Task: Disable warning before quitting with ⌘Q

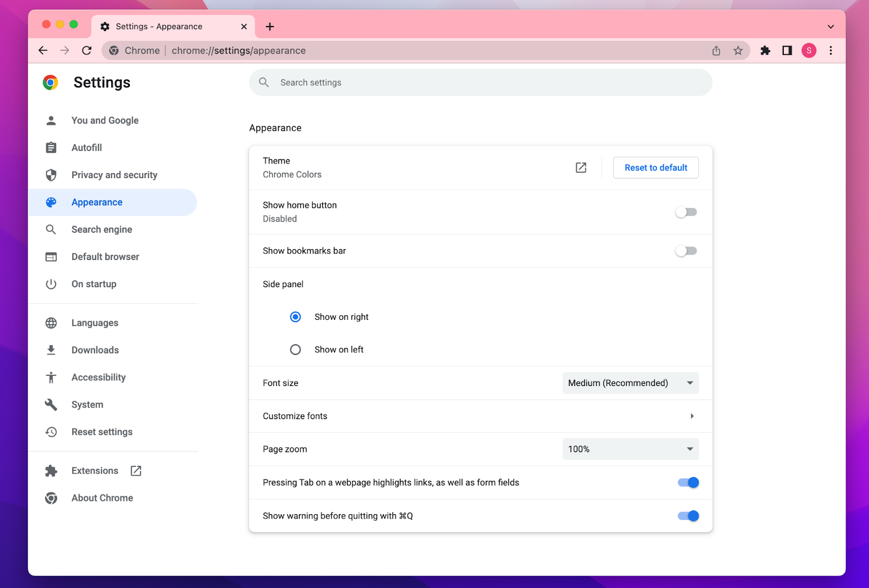Action: point(688,515)
